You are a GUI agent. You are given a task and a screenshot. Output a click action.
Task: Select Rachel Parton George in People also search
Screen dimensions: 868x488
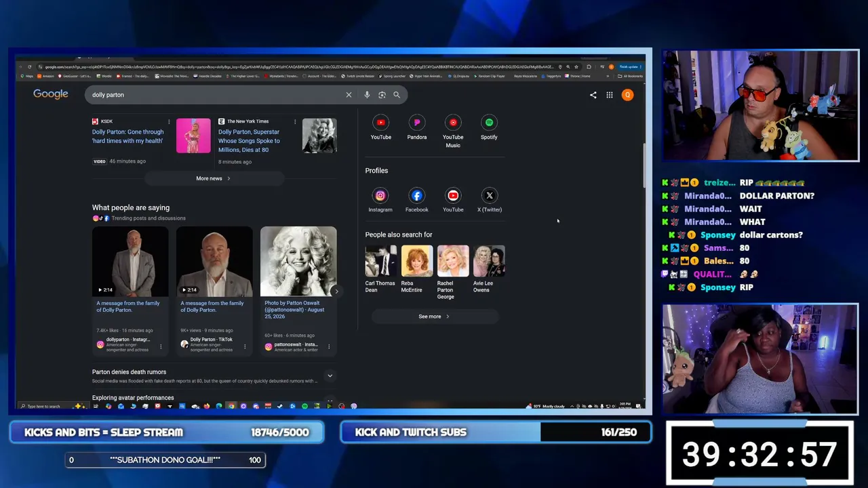pyautogui.click(x=453, y=272)
